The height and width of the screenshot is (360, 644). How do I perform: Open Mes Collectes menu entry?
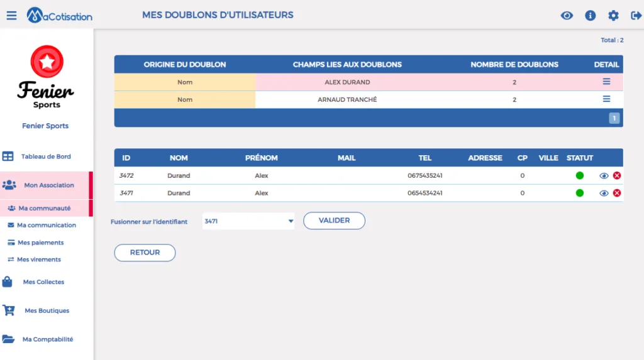[43, 282]
